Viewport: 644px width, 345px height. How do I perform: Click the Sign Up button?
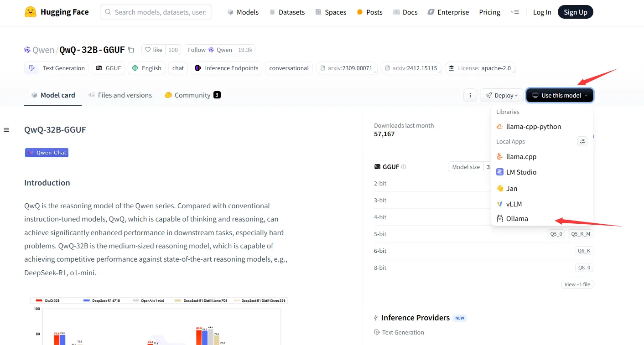pos(576,12)
